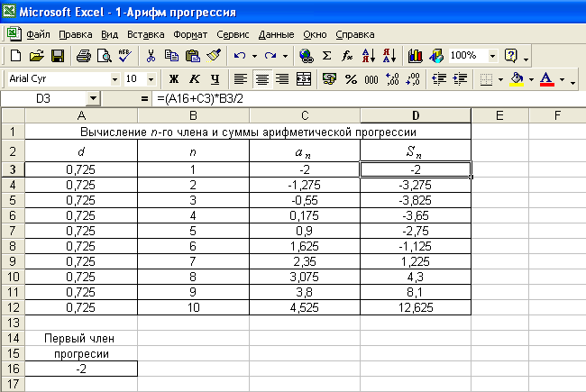Apply Percent Style to the cell
Screen dimensions: 586x392
pos(349,79)
